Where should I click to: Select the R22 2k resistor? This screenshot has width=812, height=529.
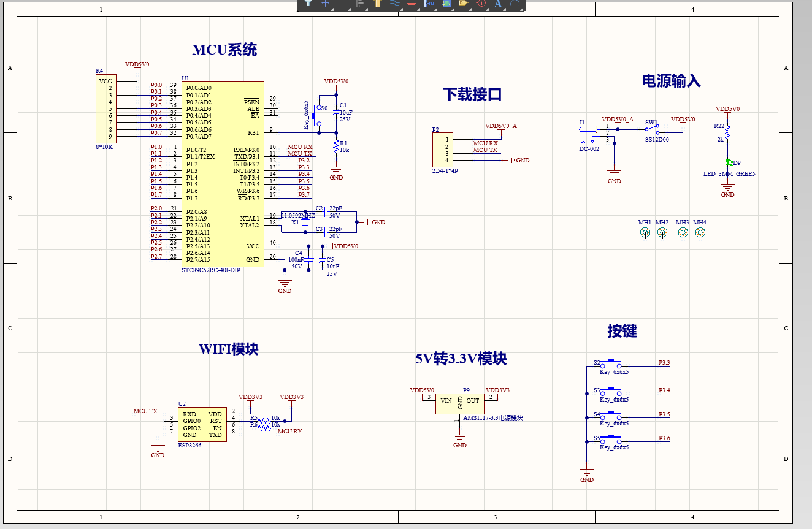pyautogui.click(x=728, y=133)
